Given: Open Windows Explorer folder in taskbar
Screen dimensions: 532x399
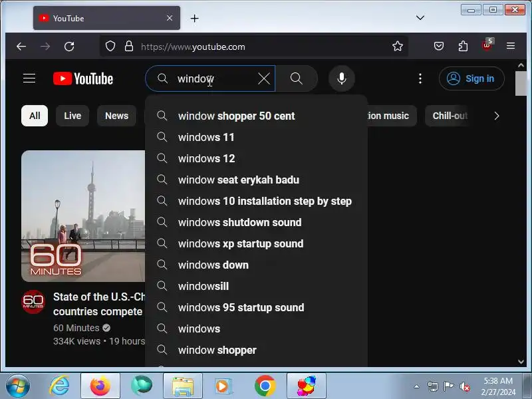Looking at the screenshot, I should pos(182,386).
